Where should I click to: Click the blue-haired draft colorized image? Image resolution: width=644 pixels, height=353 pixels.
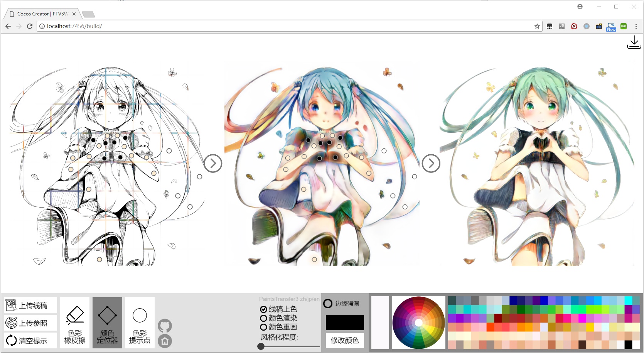pos(322,166)
